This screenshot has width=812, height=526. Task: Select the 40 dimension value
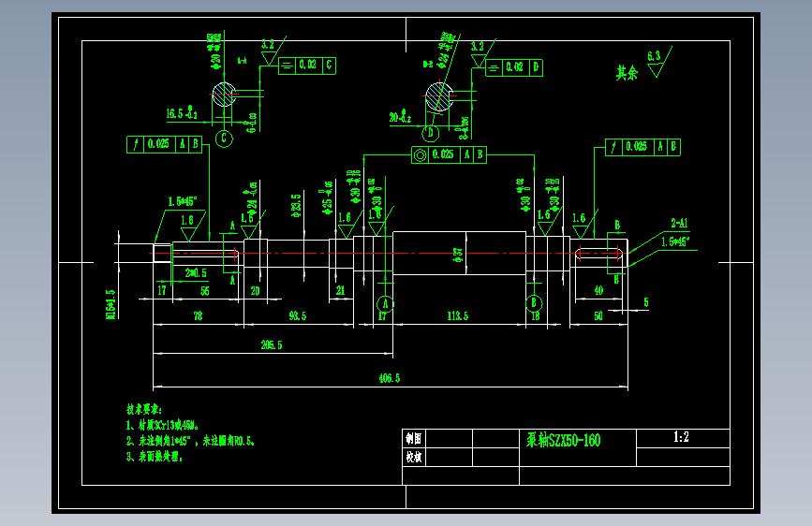pos(598,290)
